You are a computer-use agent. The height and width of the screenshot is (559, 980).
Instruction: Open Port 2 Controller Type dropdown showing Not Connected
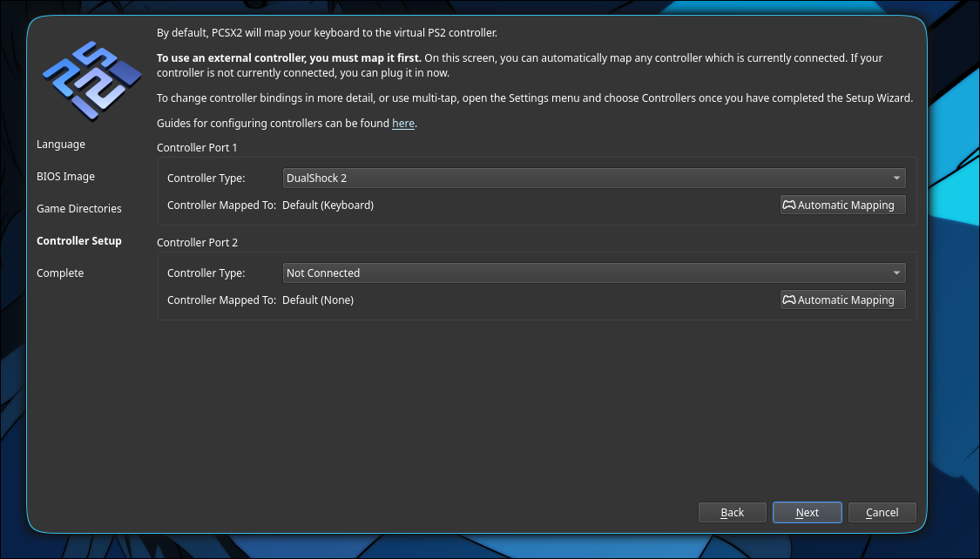click(x=594, y=273)
